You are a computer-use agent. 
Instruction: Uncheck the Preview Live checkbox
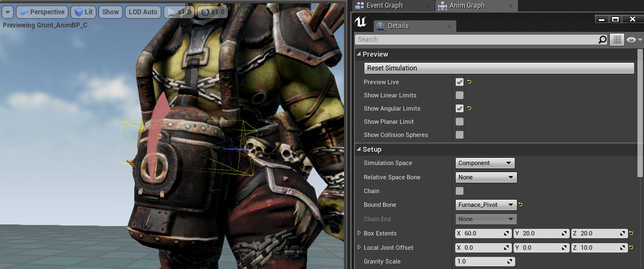point(460,82)
